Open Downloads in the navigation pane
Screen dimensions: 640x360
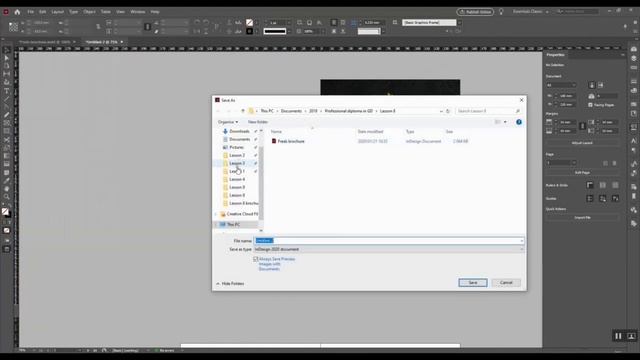click(x=239, y=131)
